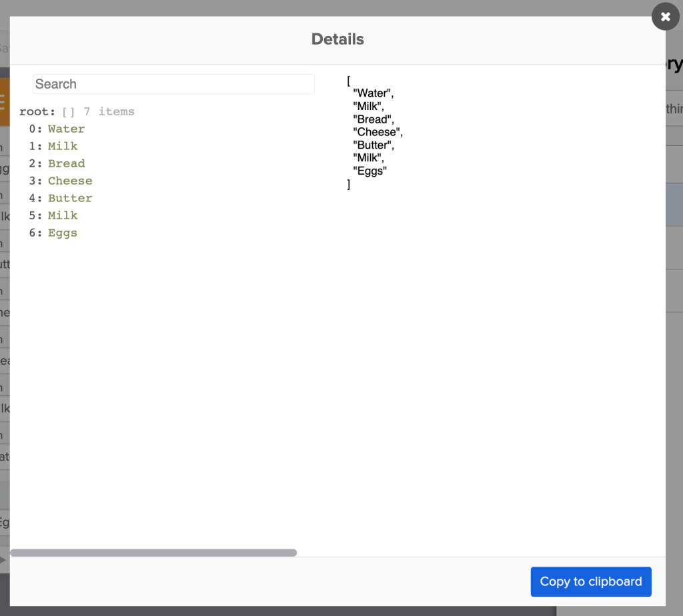Click "Eggs" in the raw JSON text
Screen dimensions: 683x616
(370, 171)
